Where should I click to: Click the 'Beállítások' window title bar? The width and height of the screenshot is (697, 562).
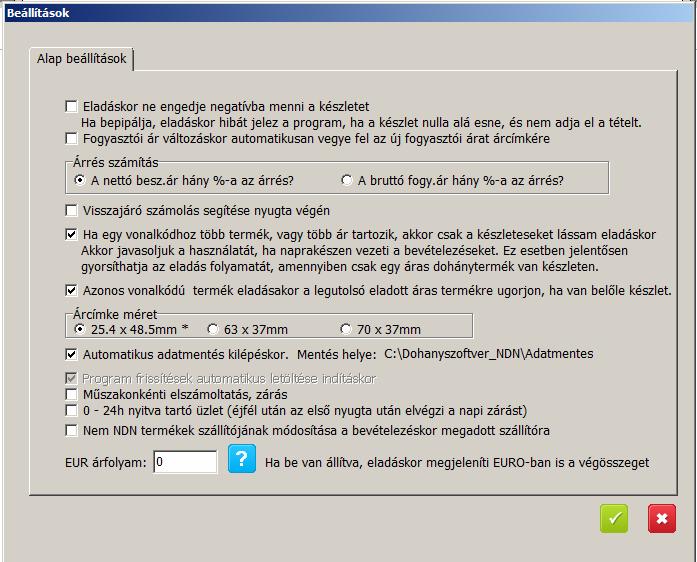point(348,13)
